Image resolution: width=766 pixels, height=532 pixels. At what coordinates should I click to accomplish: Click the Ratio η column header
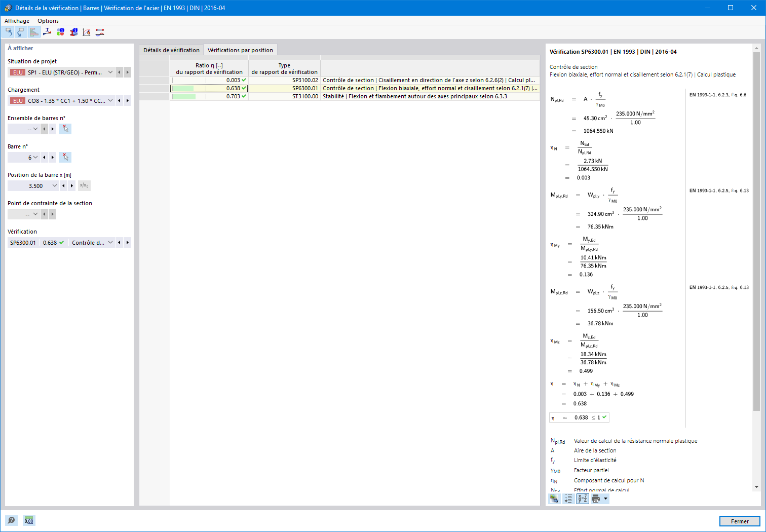point(209,68)
